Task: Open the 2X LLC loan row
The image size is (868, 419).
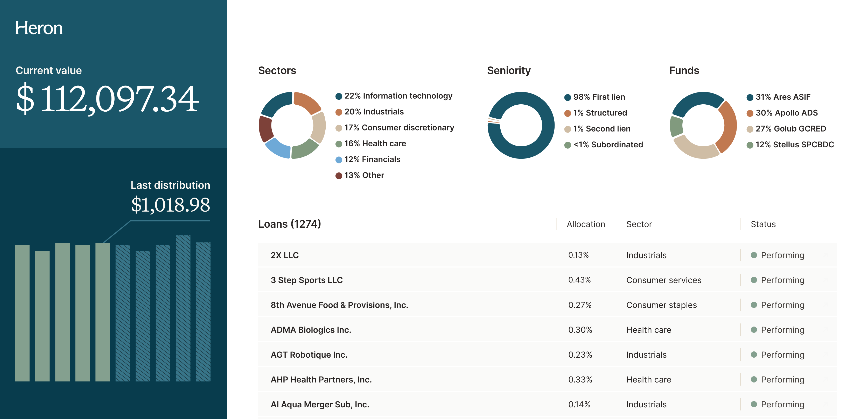Action: pos(547,255)
